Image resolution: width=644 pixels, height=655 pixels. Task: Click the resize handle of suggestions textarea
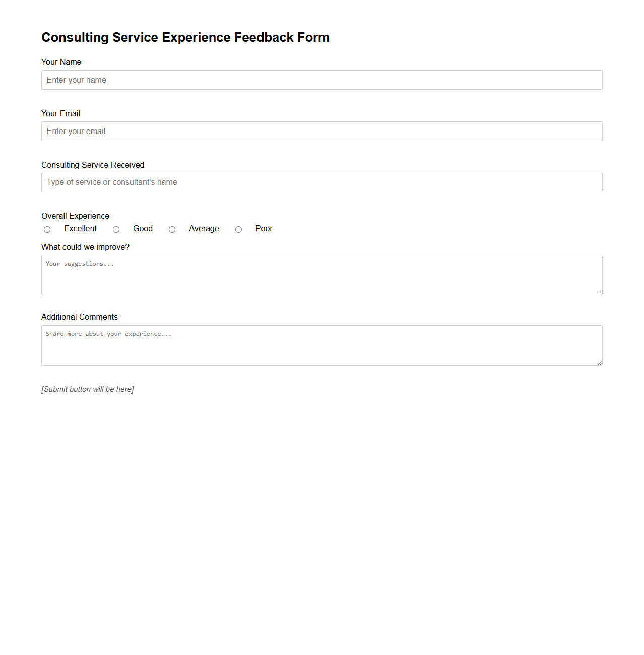click(x=600, y=293)
